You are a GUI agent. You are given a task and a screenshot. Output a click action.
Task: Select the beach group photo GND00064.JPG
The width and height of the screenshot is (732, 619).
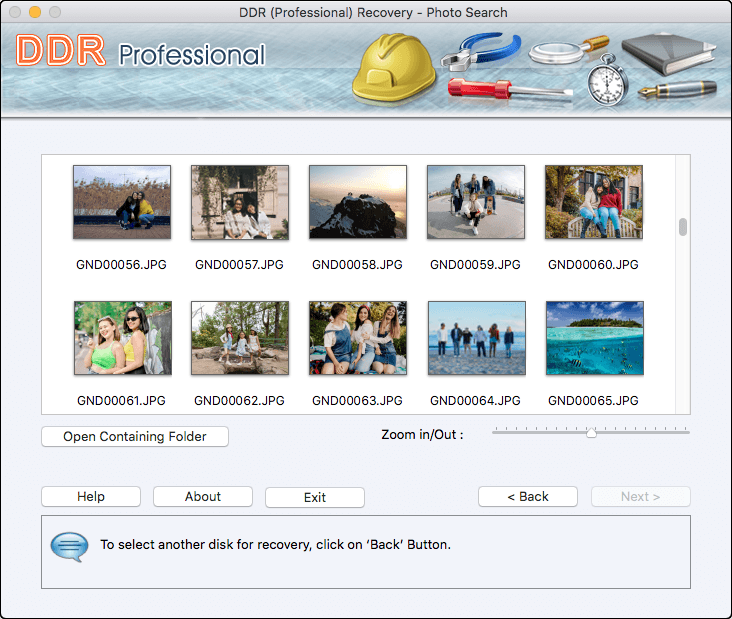[477, 338]
